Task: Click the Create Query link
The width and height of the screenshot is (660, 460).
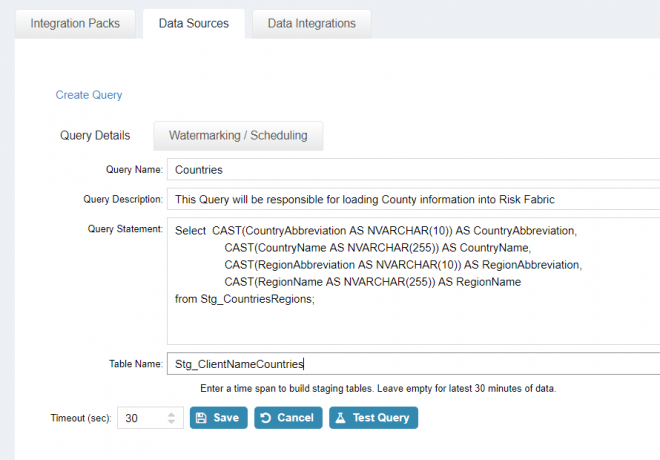Action: pos(89,95)
